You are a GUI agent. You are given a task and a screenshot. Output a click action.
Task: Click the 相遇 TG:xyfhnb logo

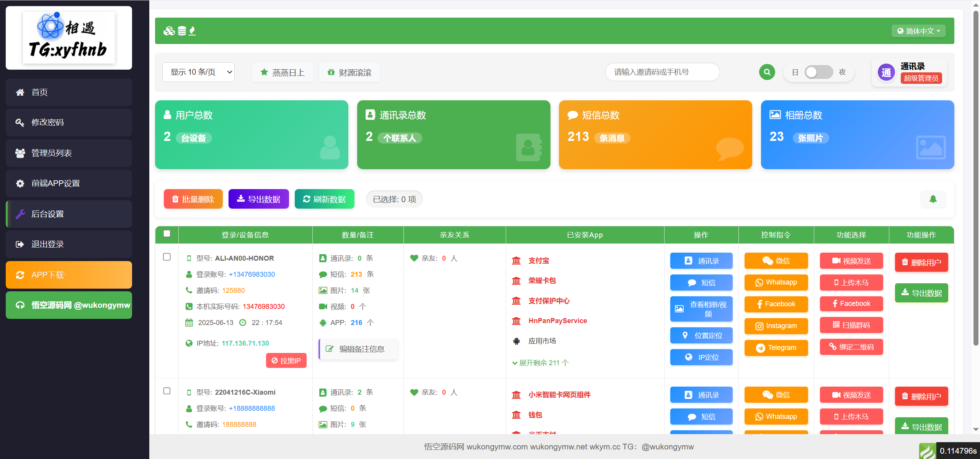coord(69,38)
